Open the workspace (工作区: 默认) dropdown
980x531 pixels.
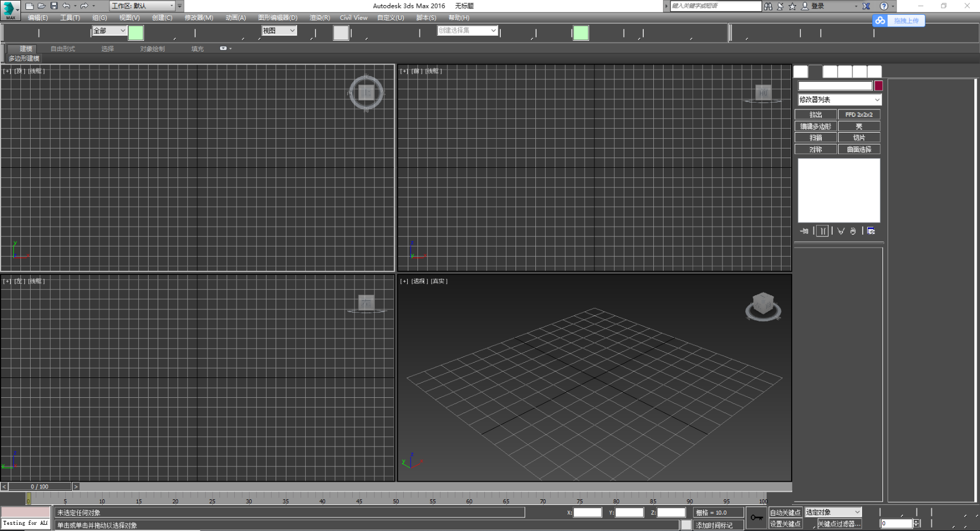tap(142, 6)
